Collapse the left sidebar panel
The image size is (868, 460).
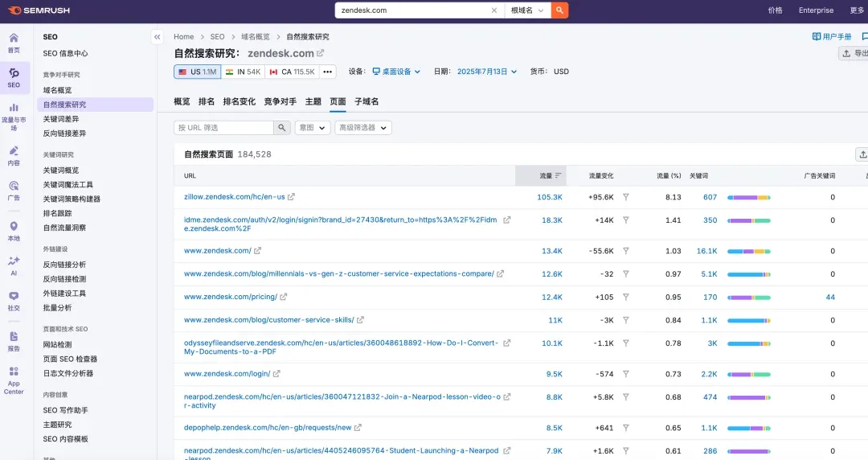[157, 37]
